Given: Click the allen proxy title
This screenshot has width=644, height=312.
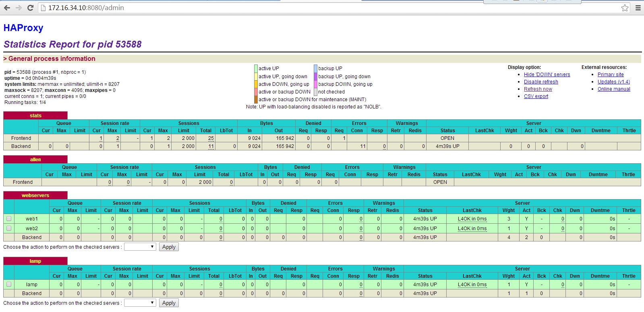Looking at the screenshot, I should [x=35, y=160].
